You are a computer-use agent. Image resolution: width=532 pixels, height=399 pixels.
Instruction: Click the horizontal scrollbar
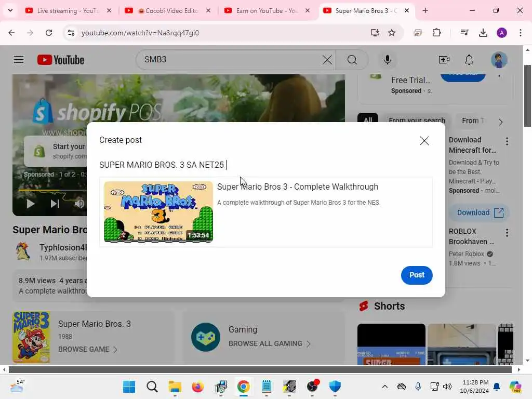pyautogui.click(x=260, y=369)
